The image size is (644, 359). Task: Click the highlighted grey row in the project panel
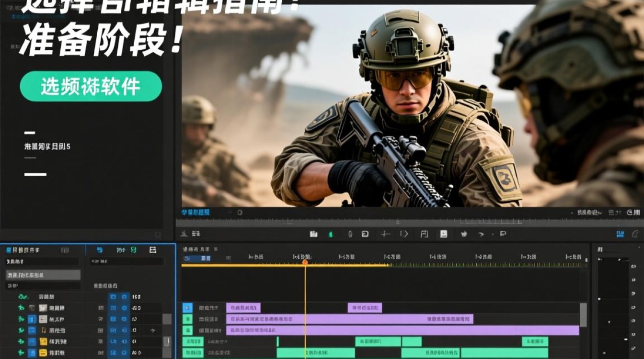(43, 275)
